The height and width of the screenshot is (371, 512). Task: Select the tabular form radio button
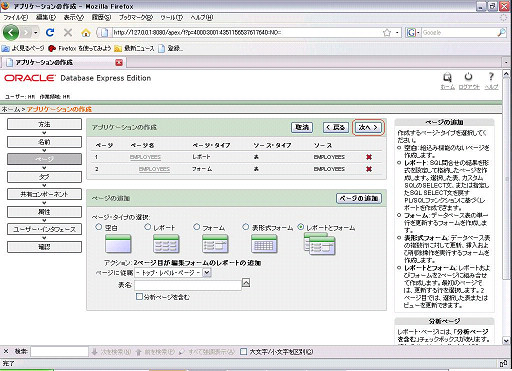(x=245, y=227)
